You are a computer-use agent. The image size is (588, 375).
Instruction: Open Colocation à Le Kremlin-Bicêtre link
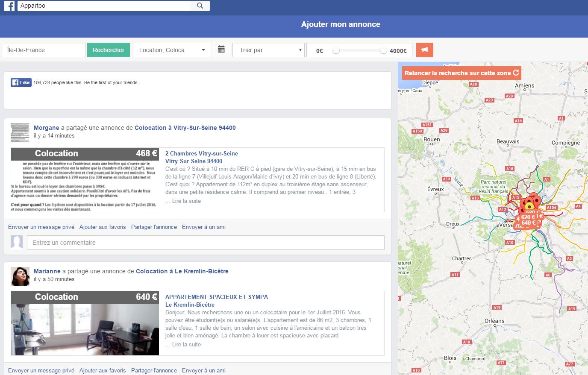tap(182, 271)
